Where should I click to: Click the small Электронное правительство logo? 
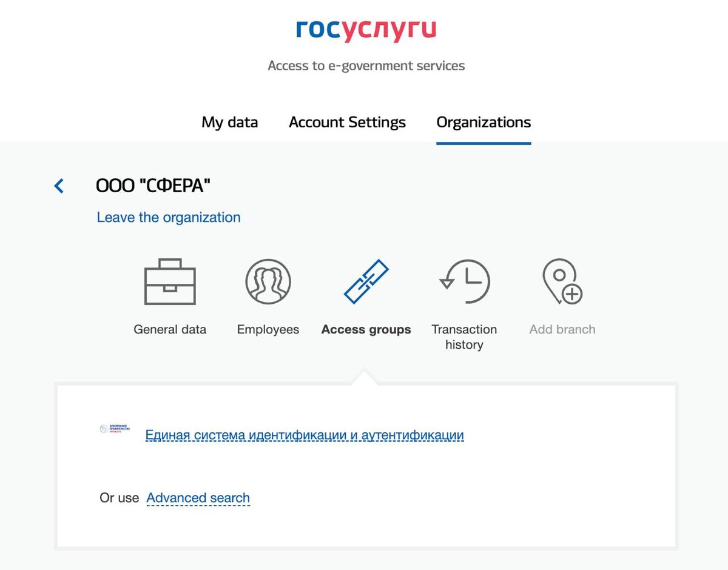coord(115,429)
